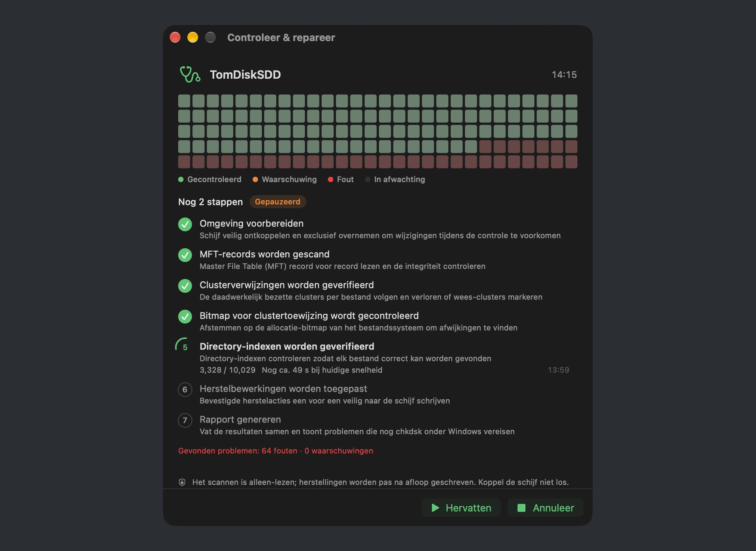Click the Gevonden problemen: 64 fouten line
The width and height of the screenshot is (756, 551).
[276, 451]
